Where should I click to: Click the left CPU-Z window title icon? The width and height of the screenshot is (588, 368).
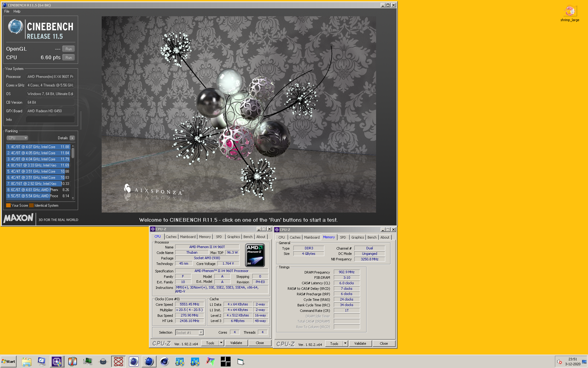coord(153,229)
